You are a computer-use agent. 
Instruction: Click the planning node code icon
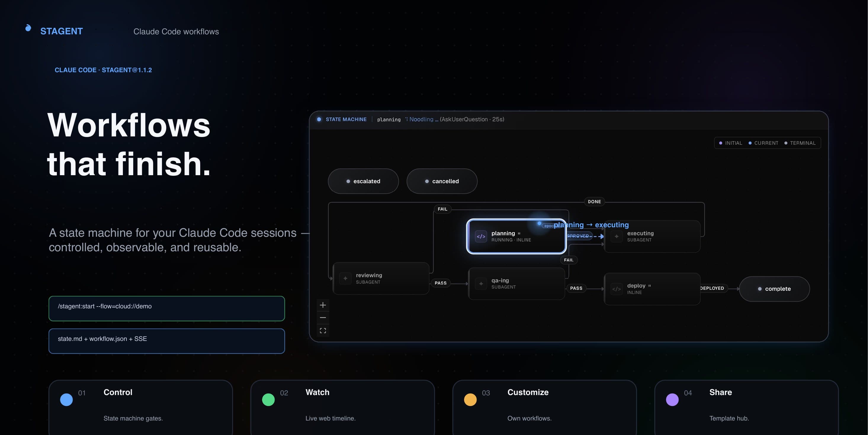[x=481, y=236]
